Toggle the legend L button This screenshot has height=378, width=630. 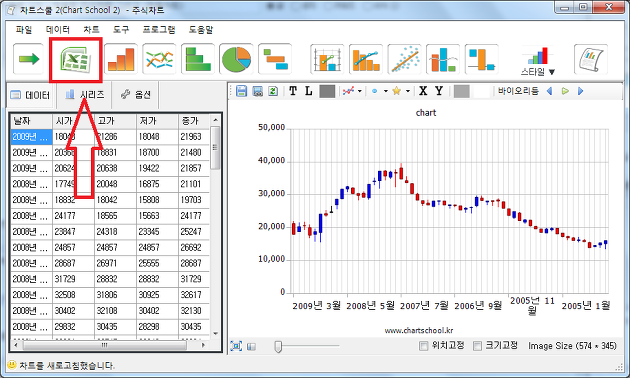309,91
